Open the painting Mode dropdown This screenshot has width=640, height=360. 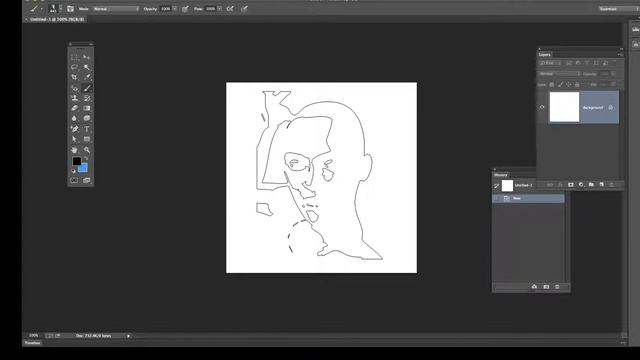pyautogui.click(x=116, y=9)
